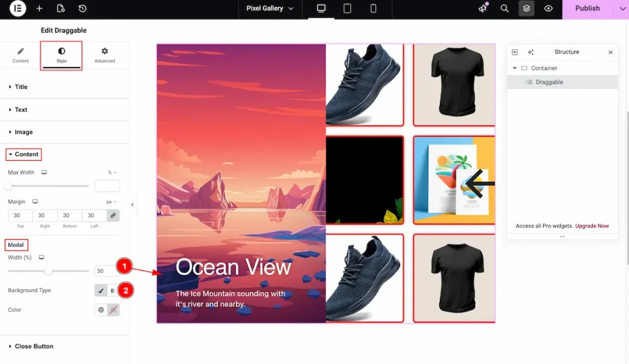Switch to the Advanced tab
Screen dimensions: 629x364
(x=104, y=55)
